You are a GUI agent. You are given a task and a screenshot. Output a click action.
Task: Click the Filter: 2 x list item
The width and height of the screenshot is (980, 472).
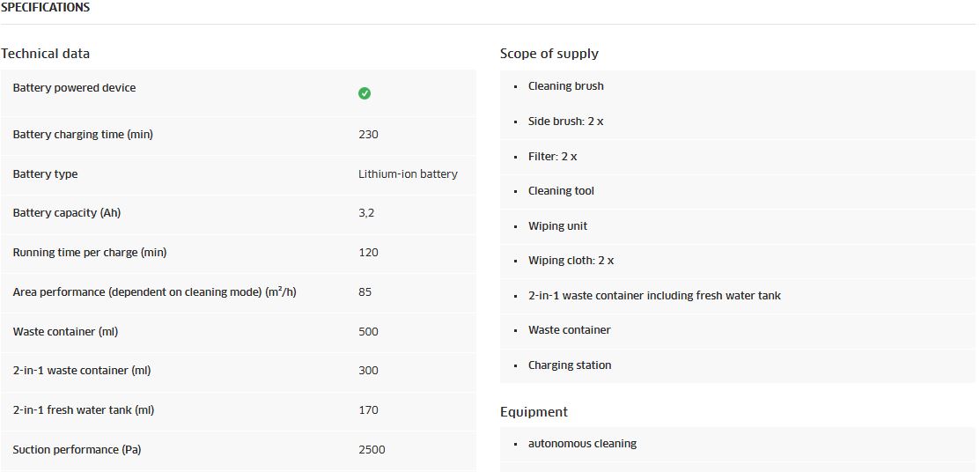(552, 156)
